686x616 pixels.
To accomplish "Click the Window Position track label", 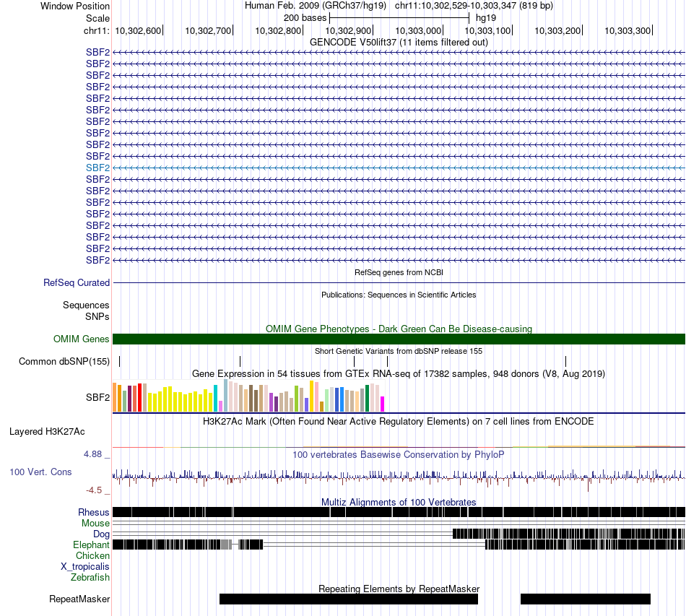I will [75, 6].
